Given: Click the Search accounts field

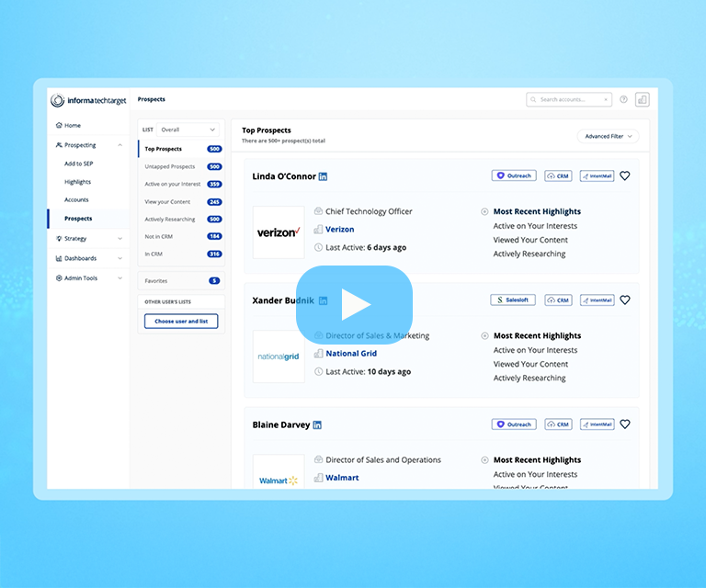Looking at the screenshot, I should pyautogui.click(x=567, y=99).
